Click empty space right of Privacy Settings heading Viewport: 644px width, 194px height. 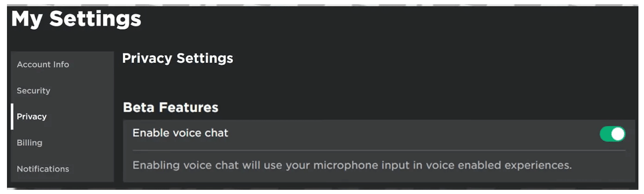[x=418, y=59]
